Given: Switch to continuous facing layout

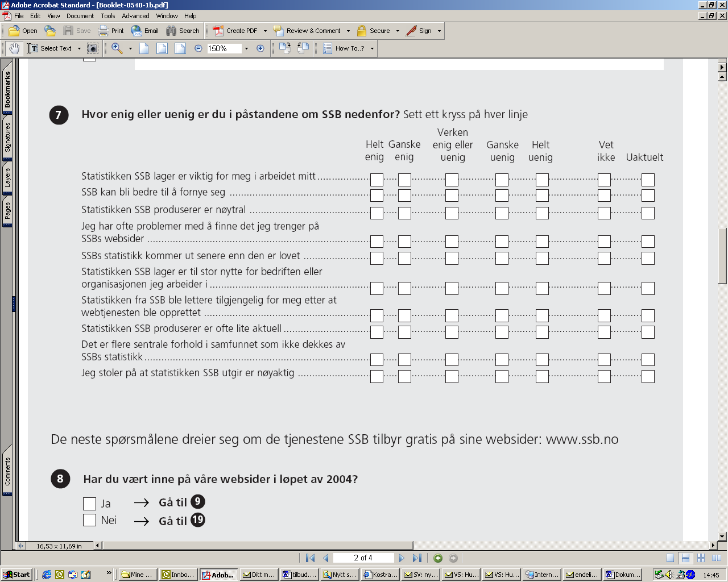Looking at the screenshot, I should pyautogui.click(x=701, y=558).
